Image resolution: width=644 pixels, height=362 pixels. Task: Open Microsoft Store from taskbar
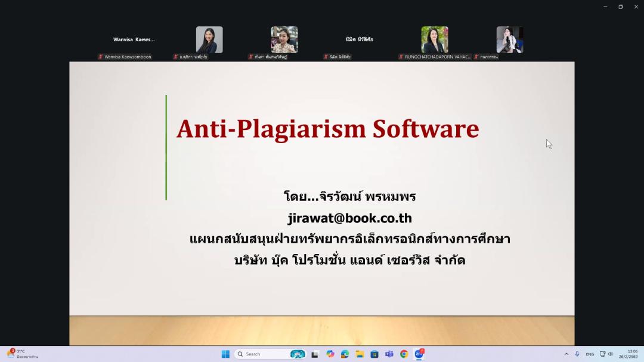point(374,354)
